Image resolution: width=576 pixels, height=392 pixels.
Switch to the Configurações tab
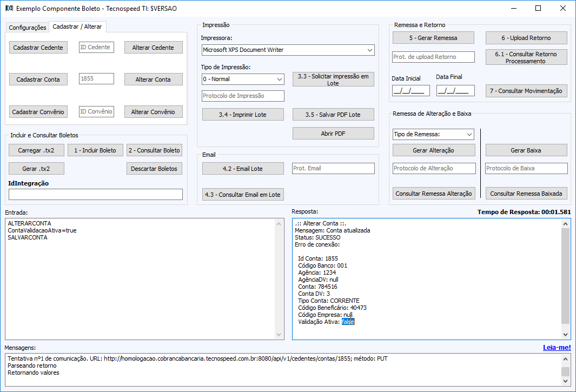click(27, 28)
